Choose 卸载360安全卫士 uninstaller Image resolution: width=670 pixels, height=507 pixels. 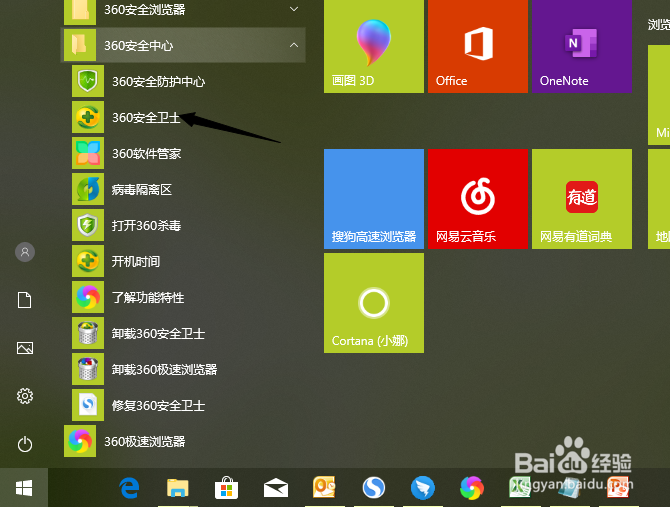(184, 333)
